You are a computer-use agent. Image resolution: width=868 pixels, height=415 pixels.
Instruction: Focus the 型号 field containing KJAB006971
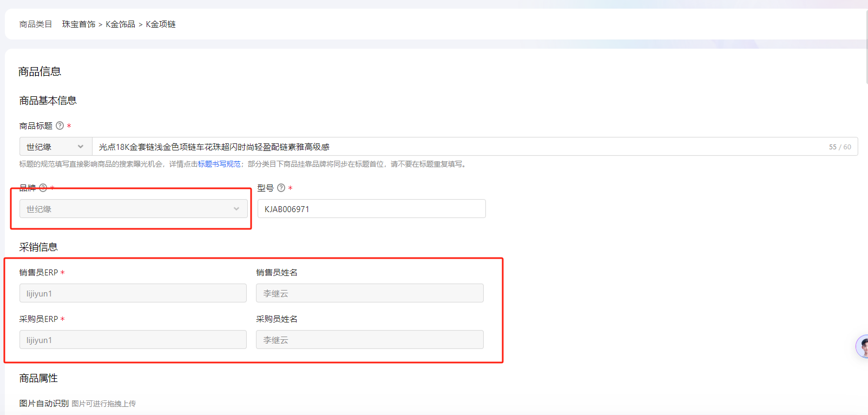(371, 209)
